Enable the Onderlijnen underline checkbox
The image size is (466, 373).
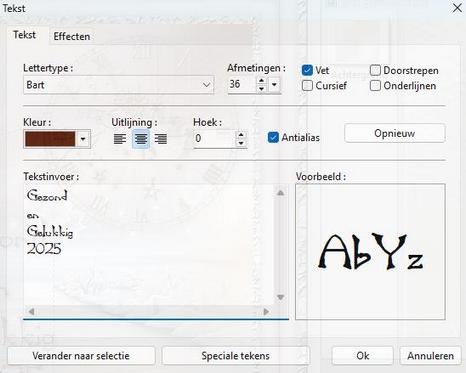(375, 86)
